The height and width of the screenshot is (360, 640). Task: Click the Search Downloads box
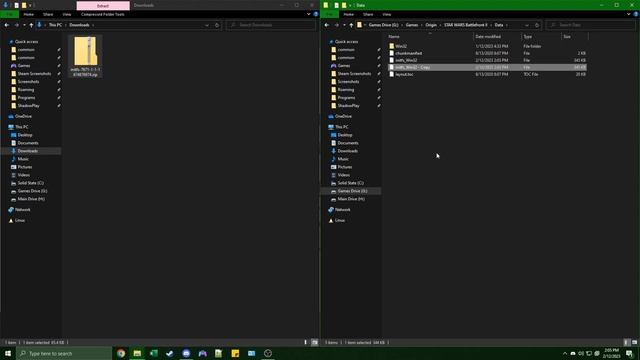pos(271,25)
